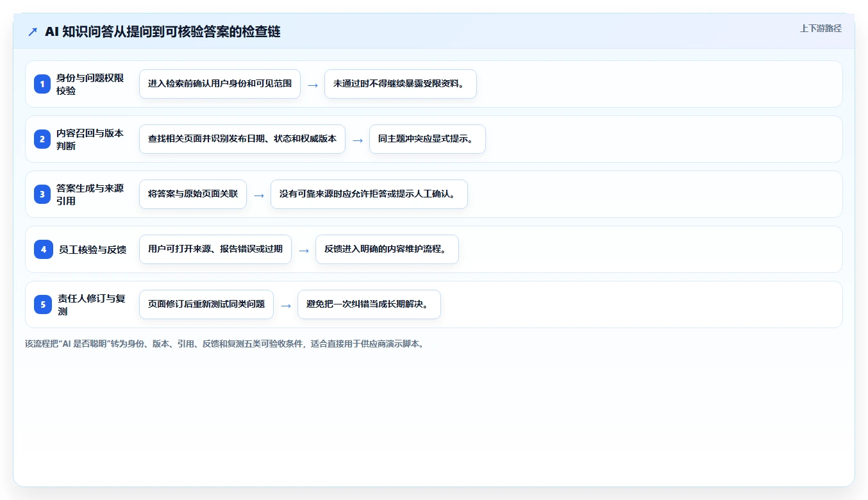The image size is (868, 500).
Task: Click the 将答案与原始页面关联 box
Action: point(193,194)
